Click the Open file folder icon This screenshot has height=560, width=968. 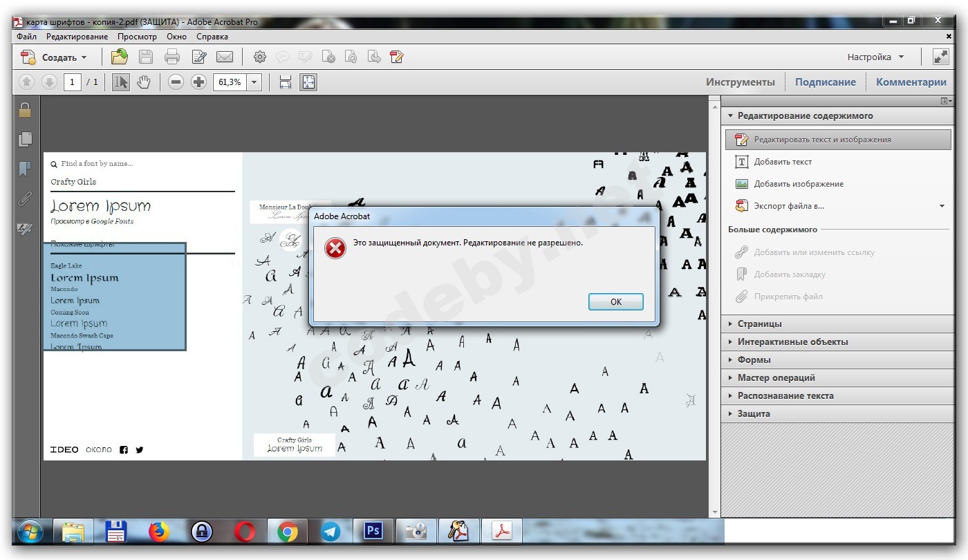[120, 57]
